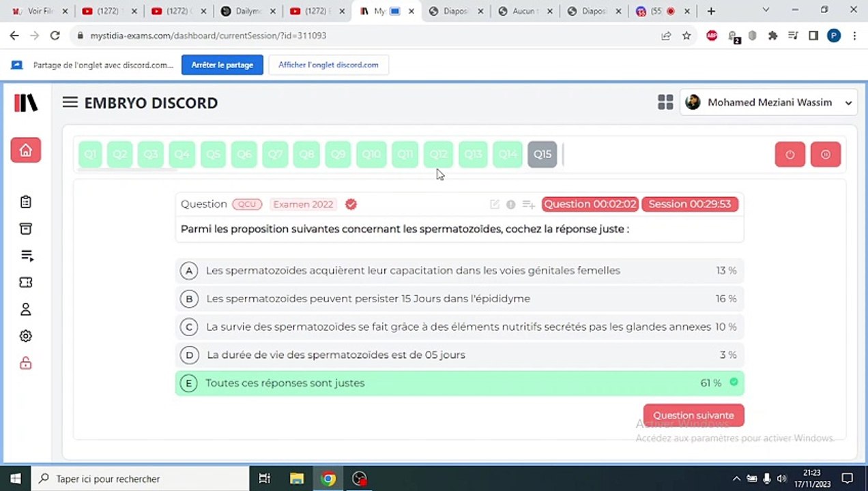Image resolution: width=868 pixels, height=491 pixels.
Task: Open Chrome tab search chevron
Action: click(766, 10)
